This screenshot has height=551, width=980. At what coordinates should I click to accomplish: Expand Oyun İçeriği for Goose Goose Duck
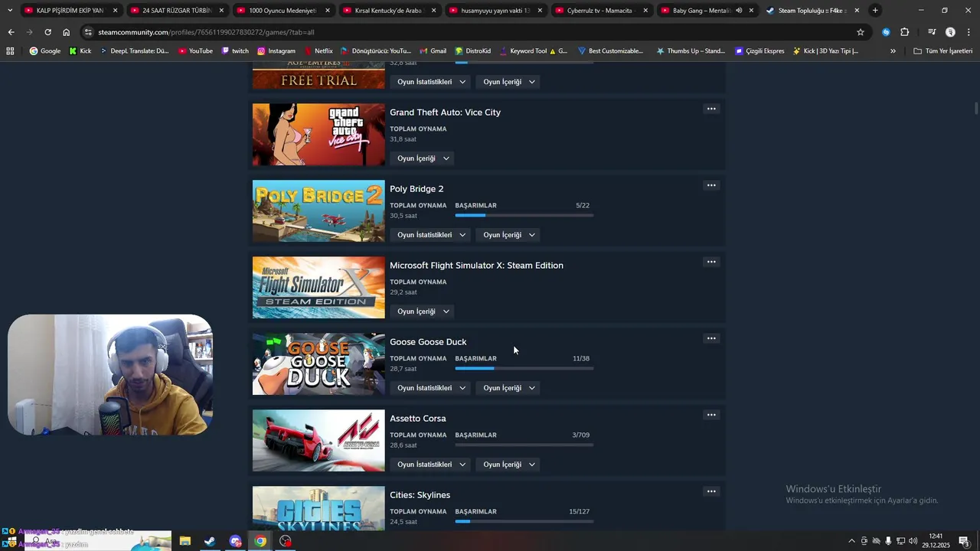coord(509,388)
